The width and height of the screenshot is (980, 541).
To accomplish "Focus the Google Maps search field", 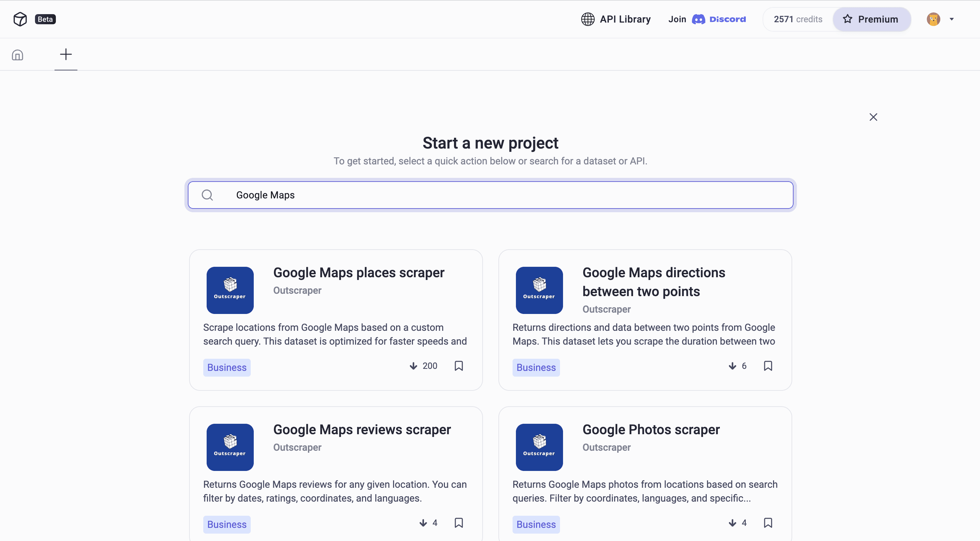I will coord(495,195).
